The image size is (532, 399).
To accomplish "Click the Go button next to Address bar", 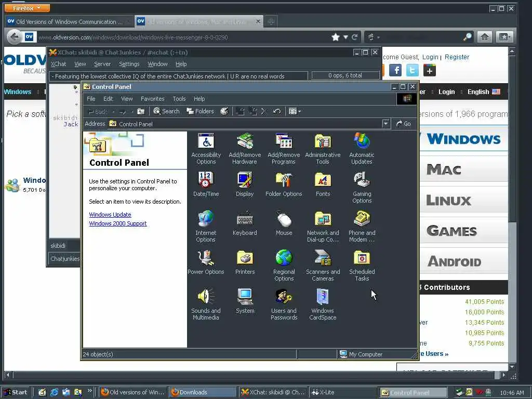I will point(403,124).
